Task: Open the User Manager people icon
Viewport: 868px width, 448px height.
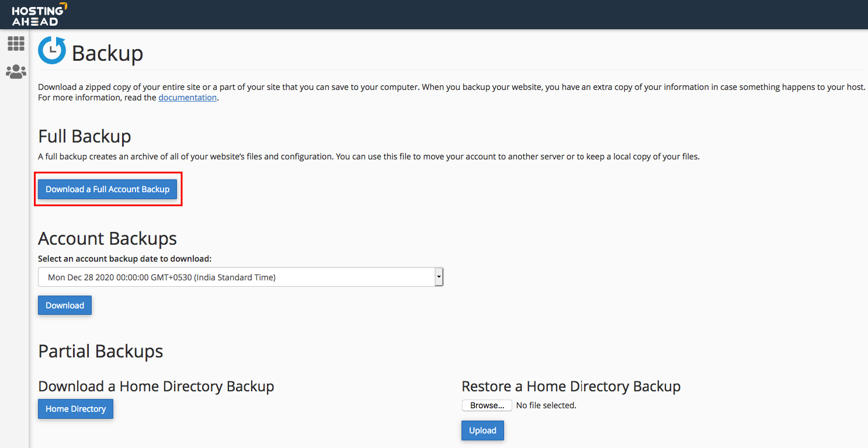Action: pos(16,72)
